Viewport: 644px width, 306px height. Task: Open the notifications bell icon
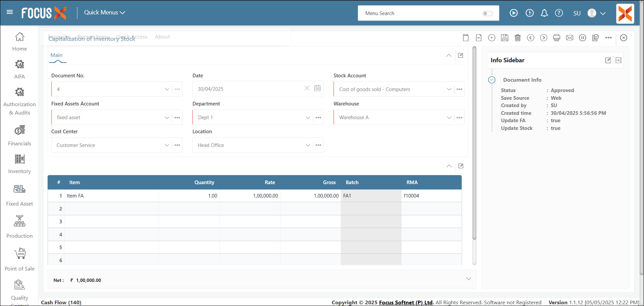click(544, 13)
